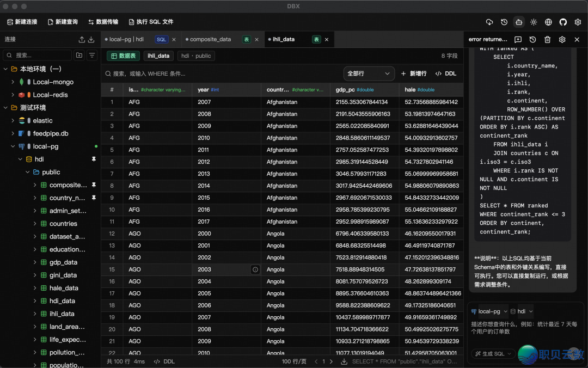Close the local-pg | hdi SQL tab
This screenshot has width=588, height=368.
point(174,39)
